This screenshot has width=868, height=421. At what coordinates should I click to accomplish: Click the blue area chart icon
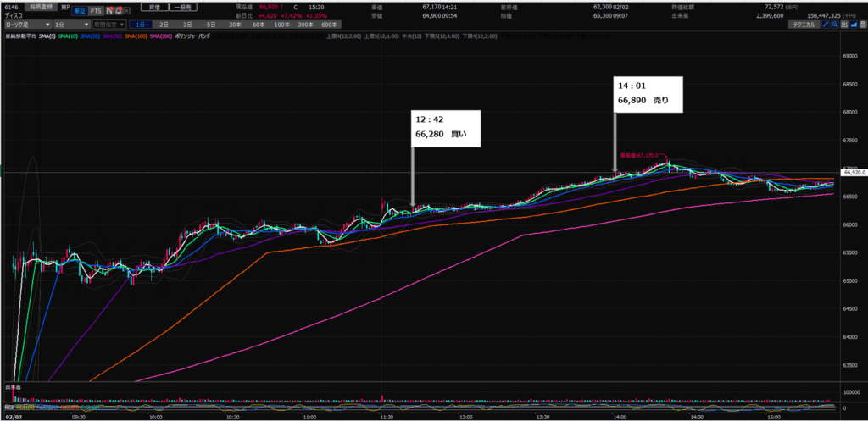[852, 25]
